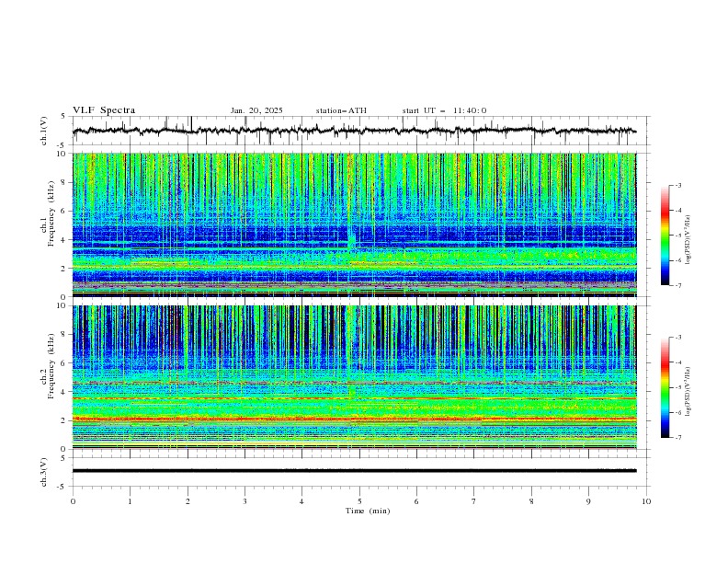This screenshot has height=563, width=728.
Task: Click the "5" tick on the time axis
Action: 359,501
